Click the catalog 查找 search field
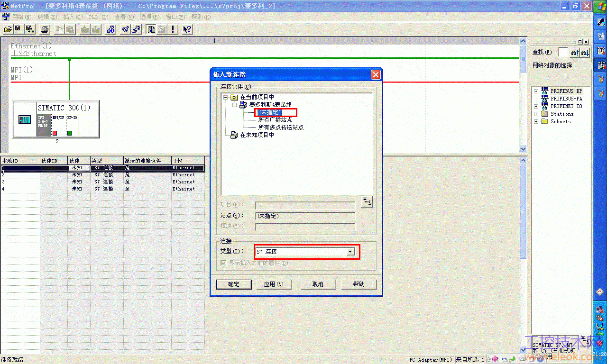Viewport: 607px width, 364px height. coord(563,52)
